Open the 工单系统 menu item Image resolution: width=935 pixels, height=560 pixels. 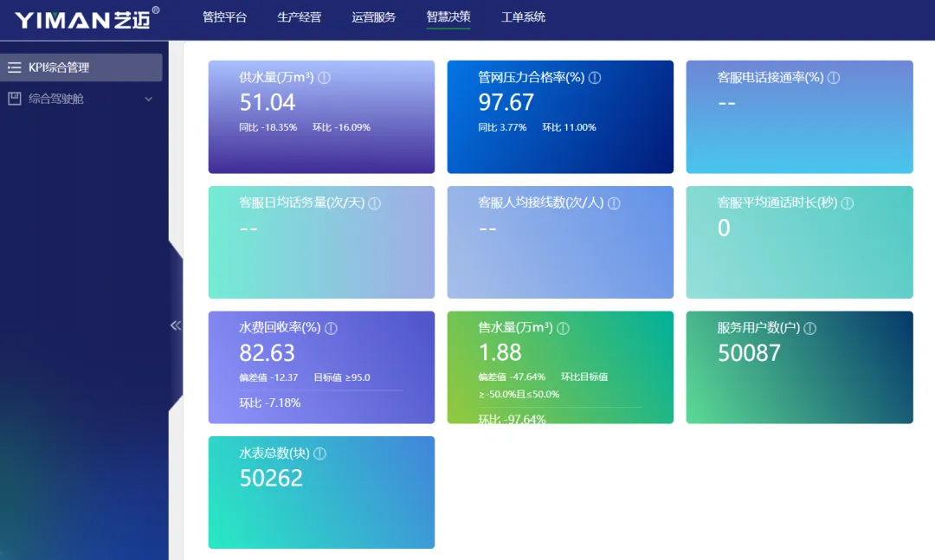(523, 17)
